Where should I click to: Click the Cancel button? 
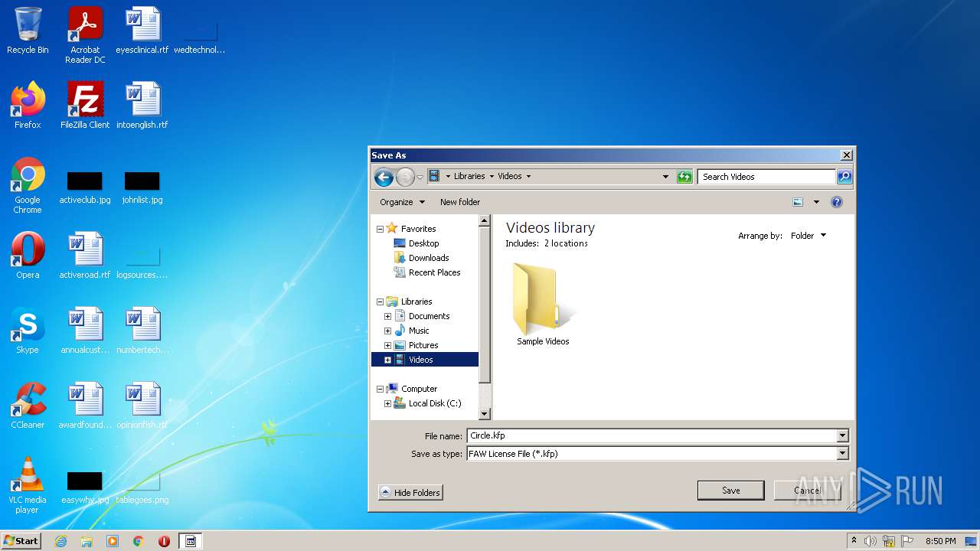[x=807, y=491]
